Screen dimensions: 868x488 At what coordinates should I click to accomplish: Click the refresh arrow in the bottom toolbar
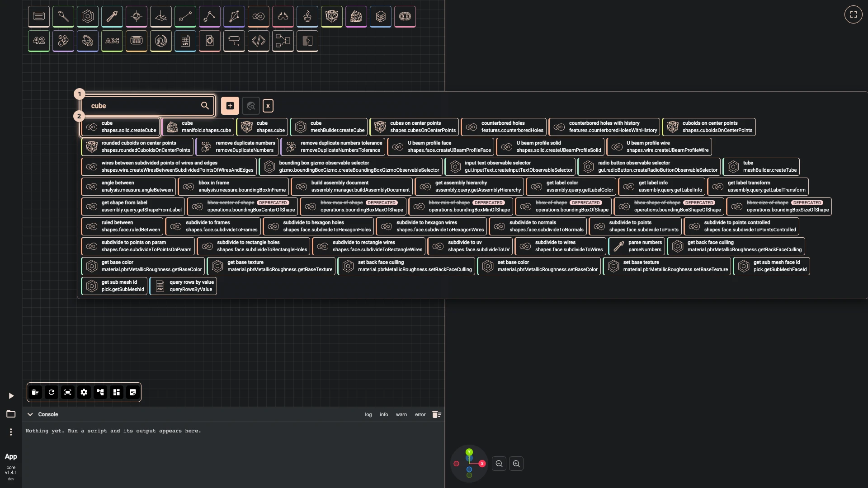(52, 392)
